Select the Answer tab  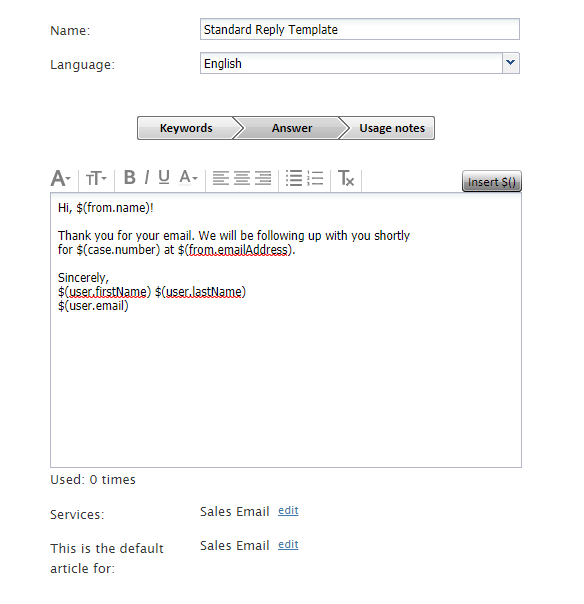(x=292, y=128)
